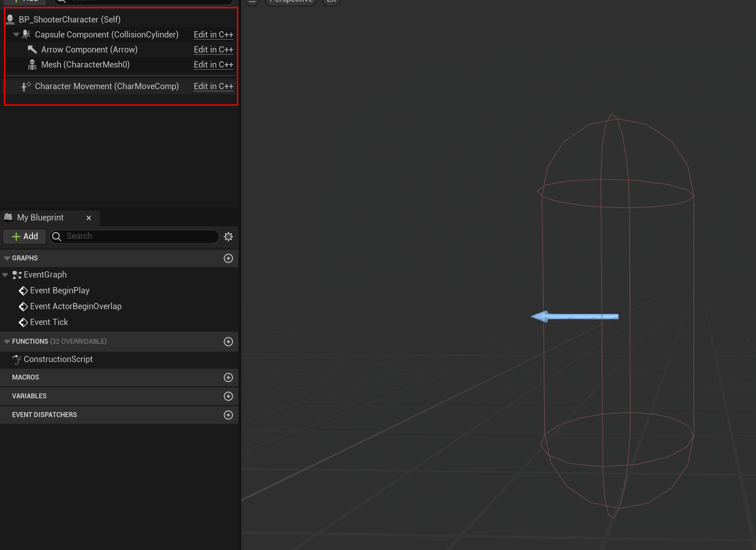756x550 pixels.
Task: Select Mesh (CharacterMesh0)
Action: [x=85, y=65]
